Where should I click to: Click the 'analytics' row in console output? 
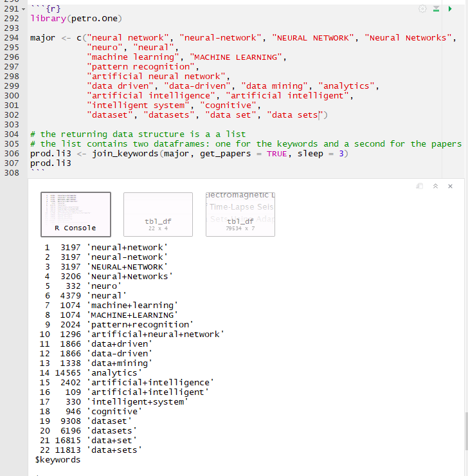pyautogui.click(x=113, y=373)
